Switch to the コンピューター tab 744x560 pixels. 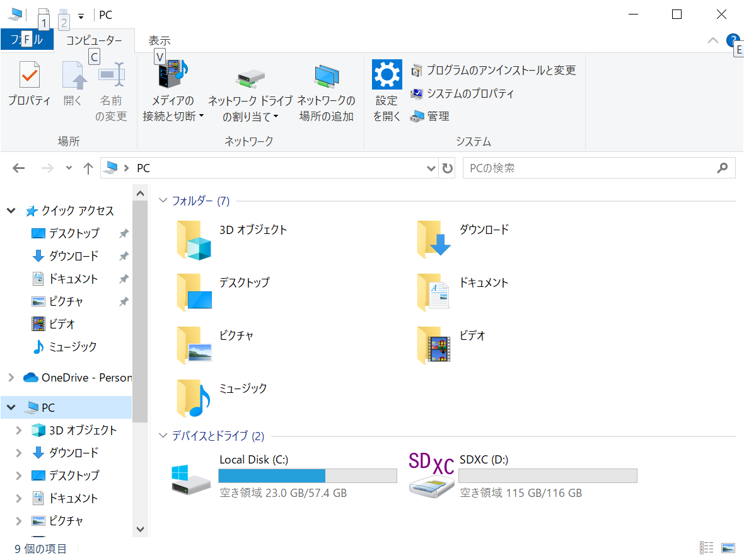pos(94,40)
